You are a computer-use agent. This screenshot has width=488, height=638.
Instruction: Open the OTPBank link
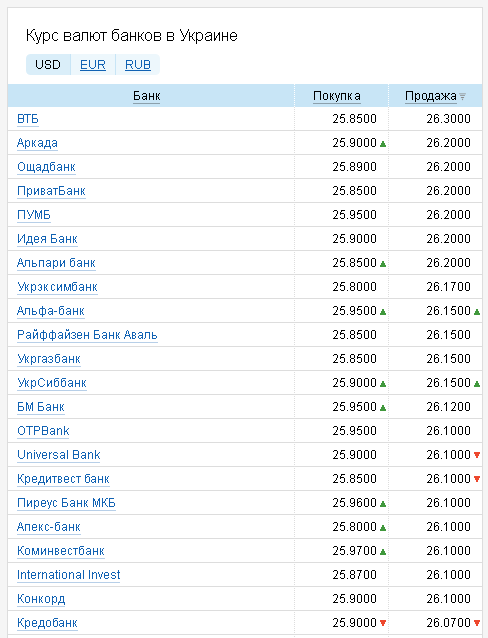(x=43, y=431)
